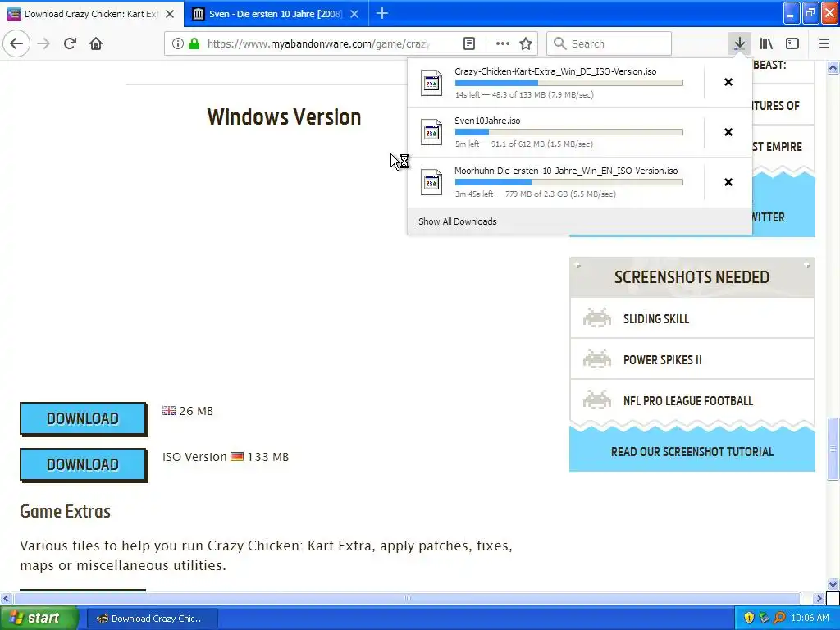Click the vertical scrollbar down arrow

[x=833, y=584]
